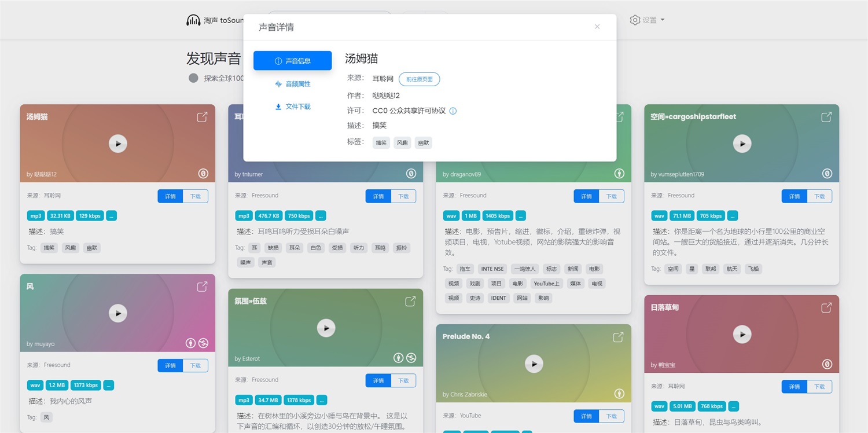Open 详情 for draganov89 card
Screen dimensions: 868x433
coord(586,196)
